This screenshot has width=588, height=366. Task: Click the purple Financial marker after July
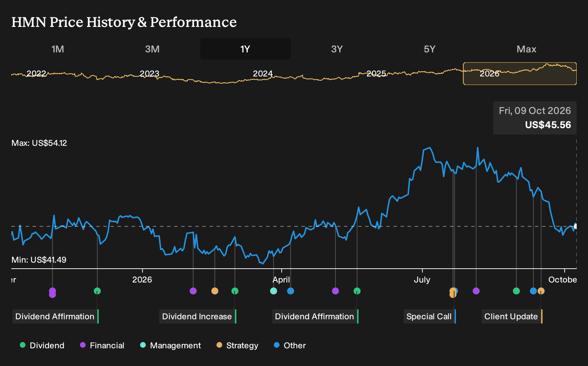pos(476,291)
